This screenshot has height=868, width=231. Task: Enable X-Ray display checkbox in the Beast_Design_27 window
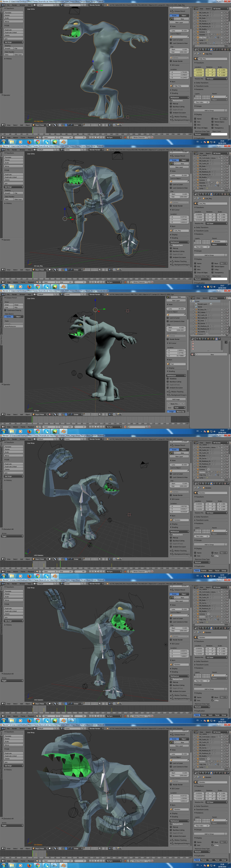pos(213,125)
